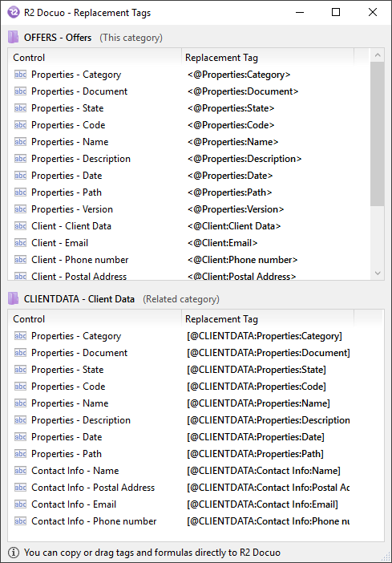This screenshot has height=563, width=392.
Task: Click the abc icon beside Properties - Category in Offers
Action: 20,75
